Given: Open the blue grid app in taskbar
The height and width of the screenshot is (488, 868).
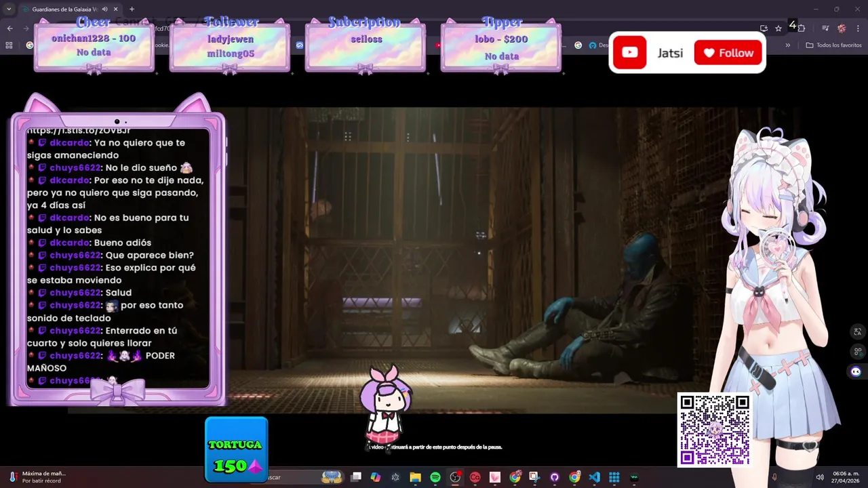Looking at the screenshot, I should pos(614,477).
